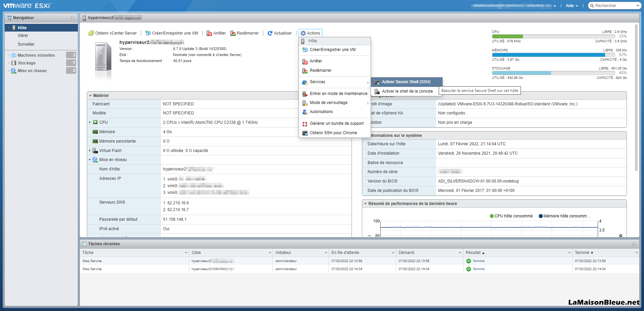Select Activer Secure Shell (SSH)
The height and width of the screenshot is (311, 644).
pyautogui.click(x=407, y=82)
